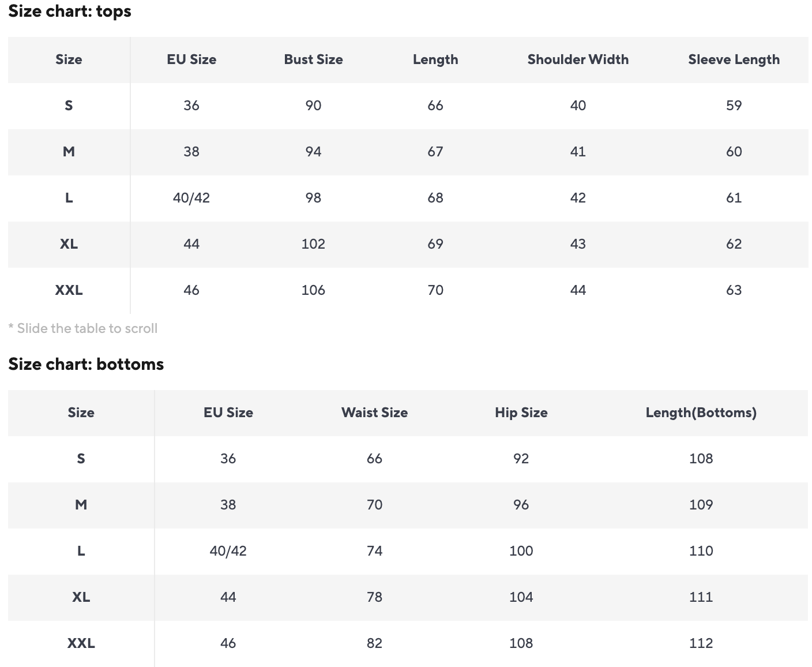Click the 'Slide the table to scroll' note
The height and width of the screenshot is (667, 812).
tap(83, 328)
